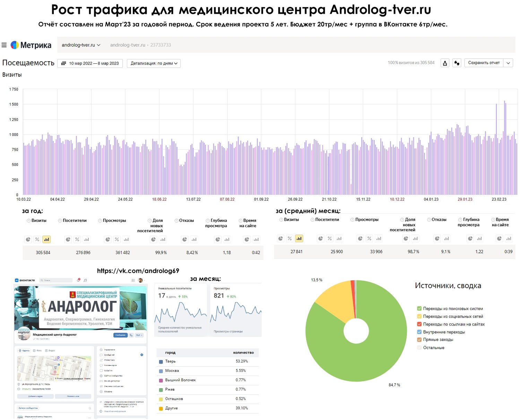Image resolution: width=520 pixels, height=420 pixels.
Task: Click the Yandex Metrica logo
Action: click(31, 45)
